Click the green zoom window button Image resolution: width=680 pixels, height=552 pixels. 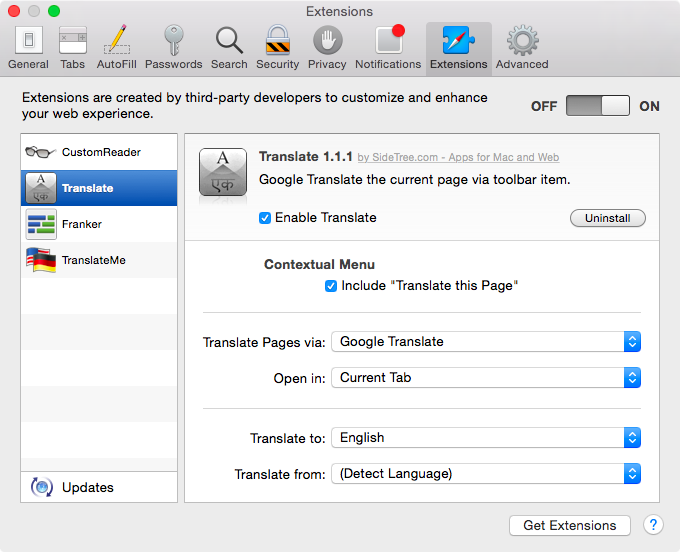[54, 11]
